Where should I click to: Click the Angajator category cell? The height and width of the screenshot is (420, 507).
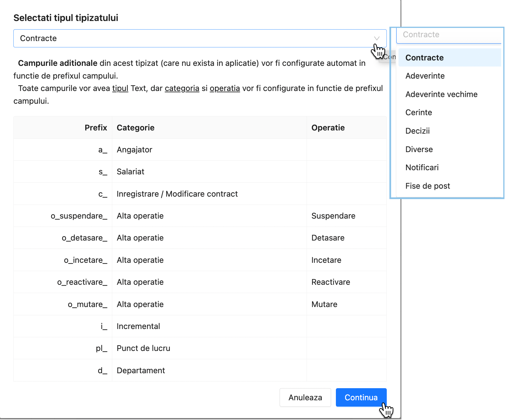coord(210,150)
